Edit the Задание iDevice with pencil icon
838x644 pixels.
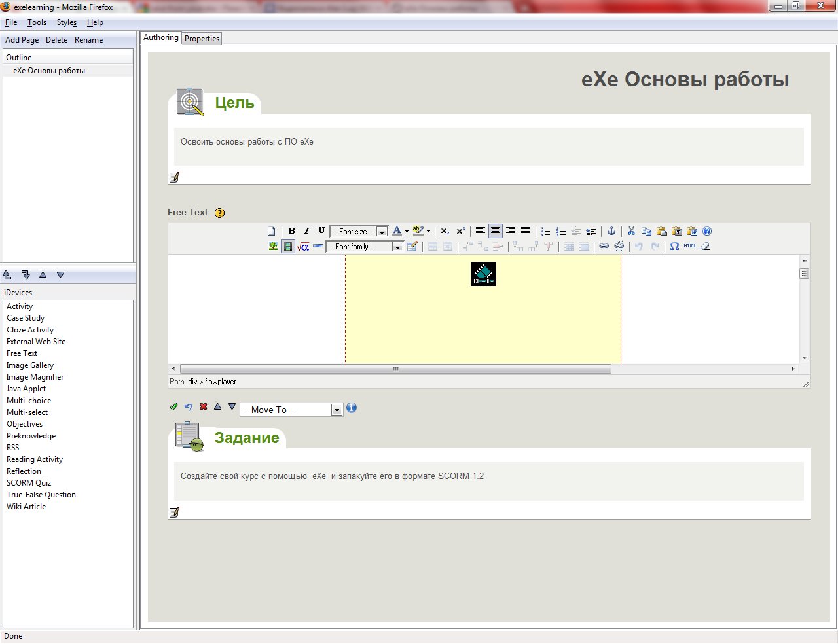click(174, 512)
